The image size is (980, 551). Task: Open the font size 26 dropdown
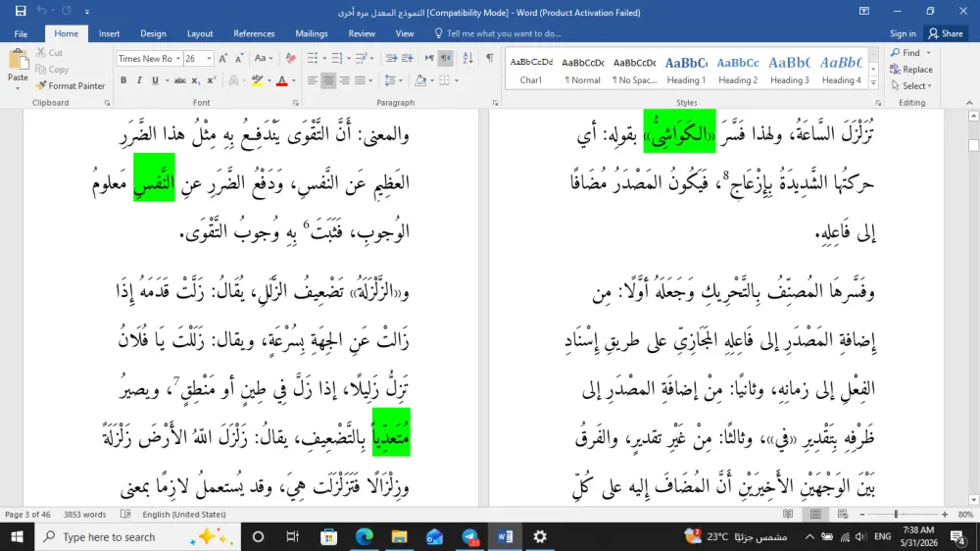coord(210,58)
